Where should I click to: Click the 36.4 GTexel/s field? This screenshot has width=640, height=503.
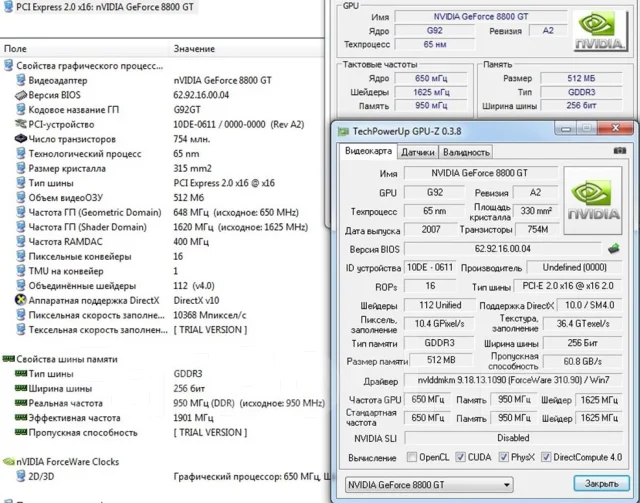tap(583, 324)
